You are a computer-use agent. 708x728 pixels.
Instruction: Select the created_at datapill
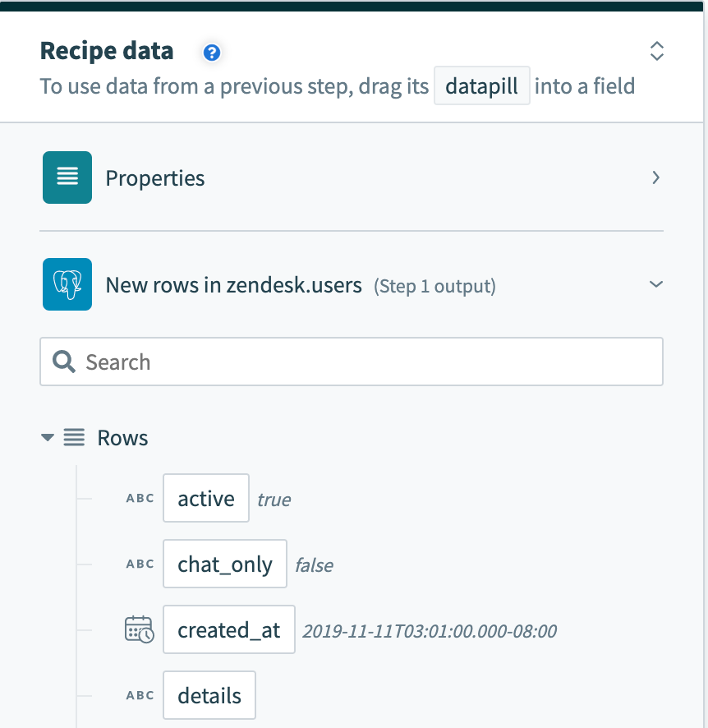point(228,629)
